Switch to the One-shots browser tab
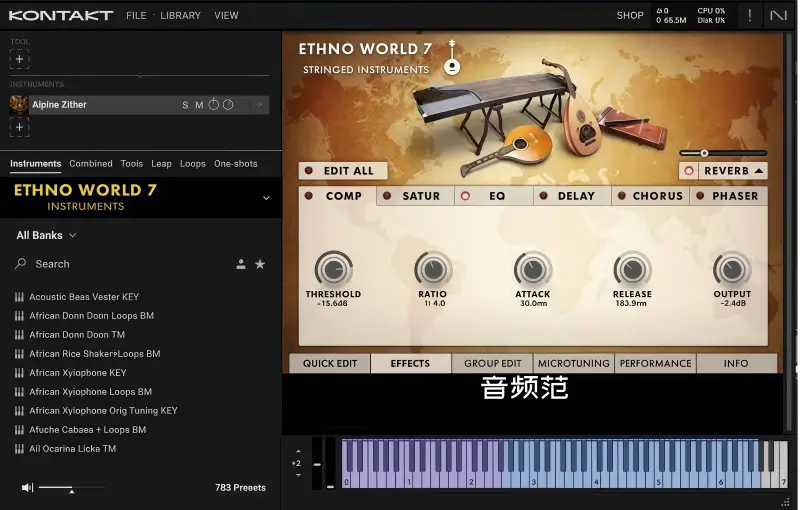The width and height of the screenshot is (800, 510). 235,164
